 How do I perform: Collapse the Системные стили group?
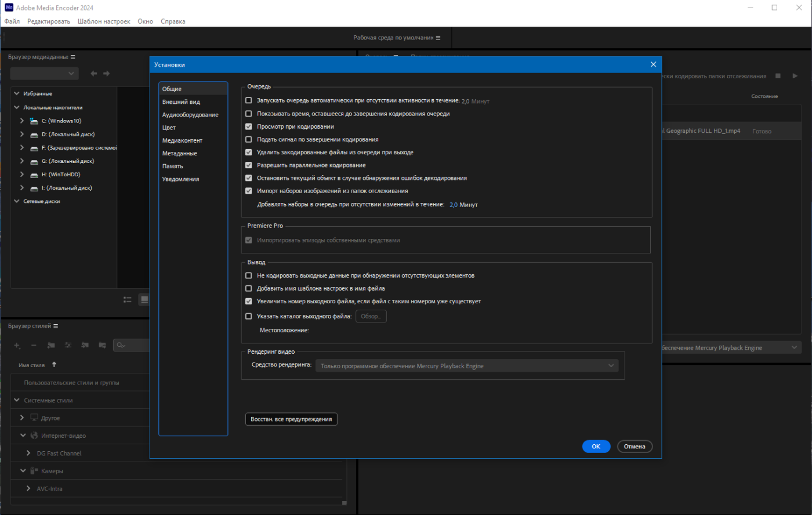(17, 400)
